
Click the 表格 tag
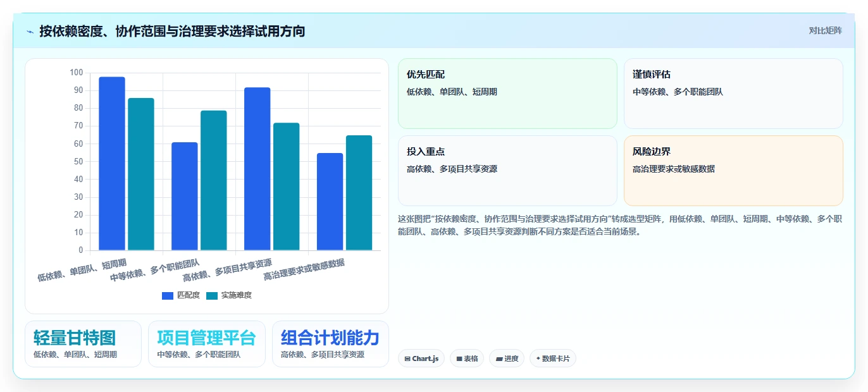(467, 358)
